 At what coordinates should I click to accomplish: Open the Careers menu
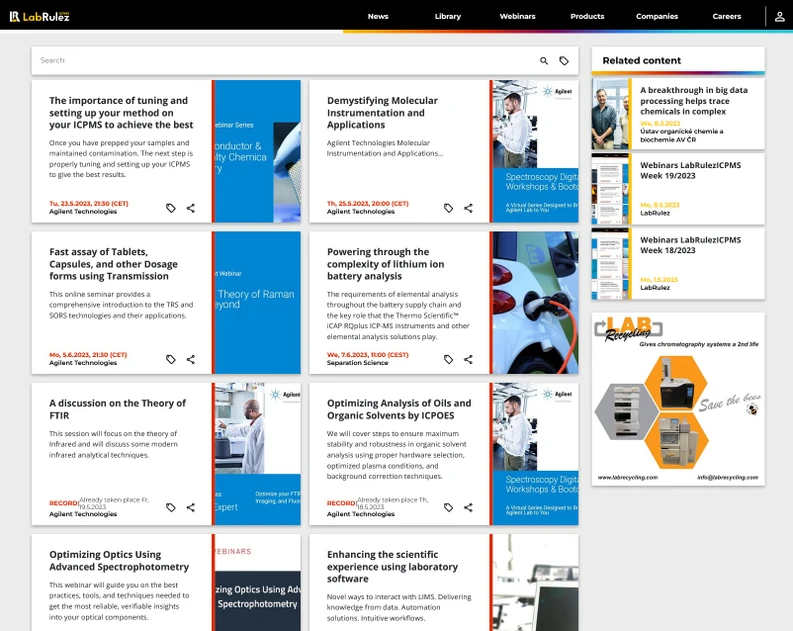(x=727, y=16)
